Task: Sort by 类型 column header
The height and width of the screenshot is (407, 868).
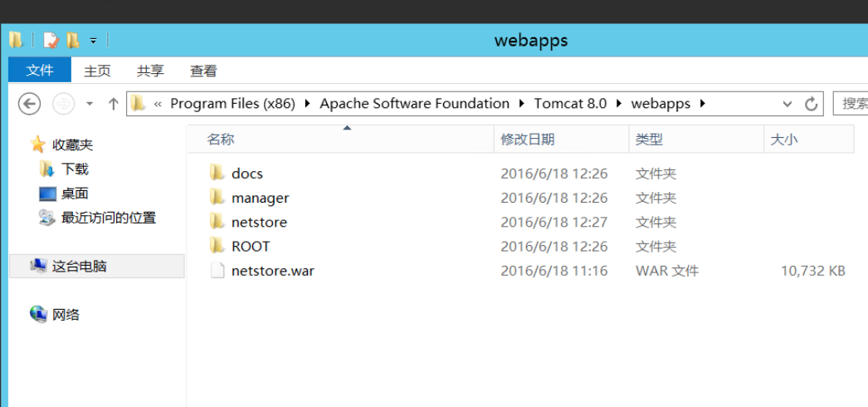Action: click(x=696, y=140)
